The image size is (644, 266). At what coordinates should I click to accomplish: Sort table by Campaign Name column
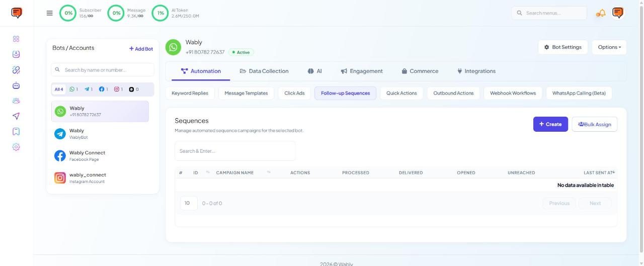point(234,172)
